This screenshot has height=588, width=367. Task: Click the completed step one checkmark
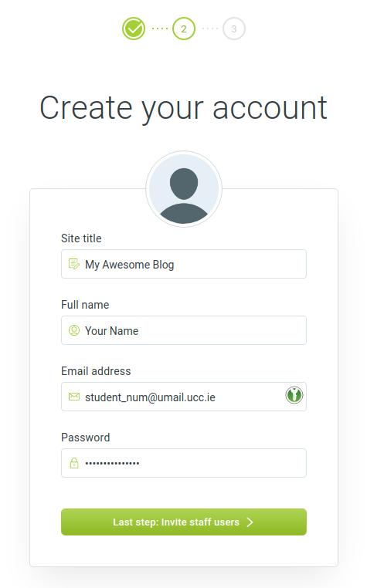point(134,29)
